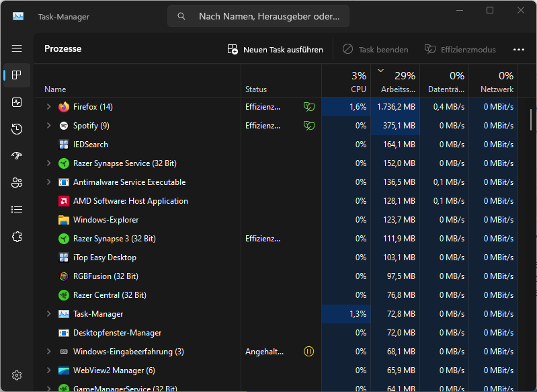Click the WebView2 Manager process icon

tap(64, 370)
